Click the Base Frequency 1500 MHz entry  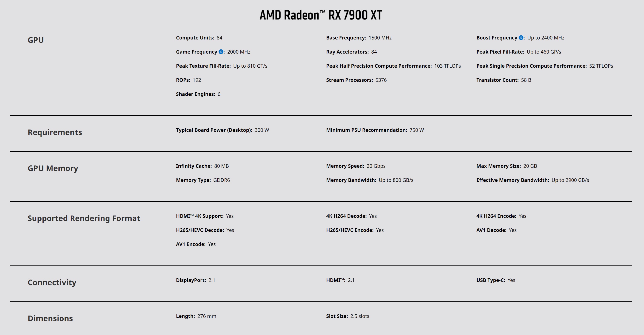point(359,38)
